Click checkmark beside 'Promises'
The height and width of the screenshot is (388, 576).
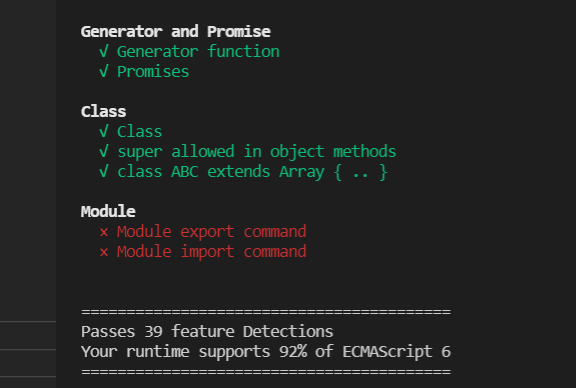104,71
